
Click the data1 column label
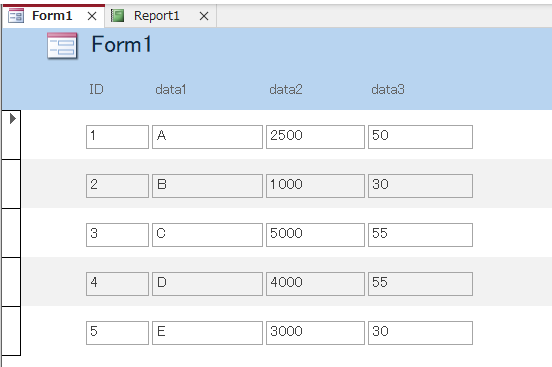tap(171, 89)
